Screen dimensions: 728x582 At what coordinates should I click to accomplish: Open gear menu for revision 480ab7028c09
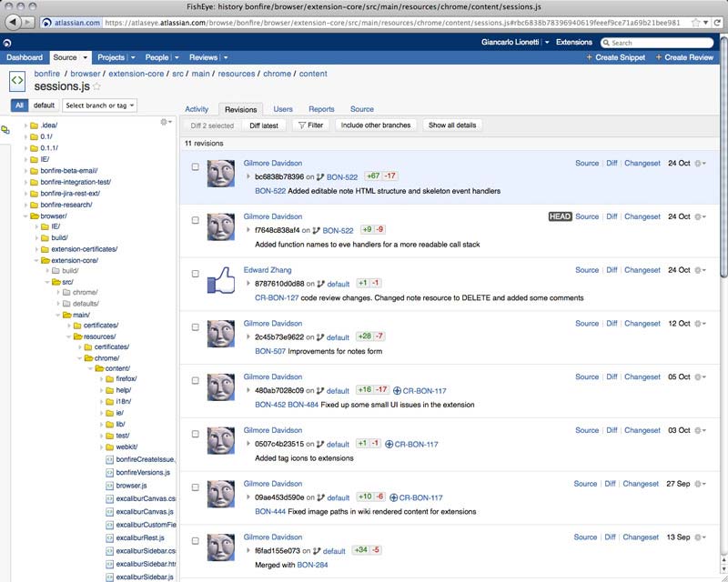click(x=700, y=376)
